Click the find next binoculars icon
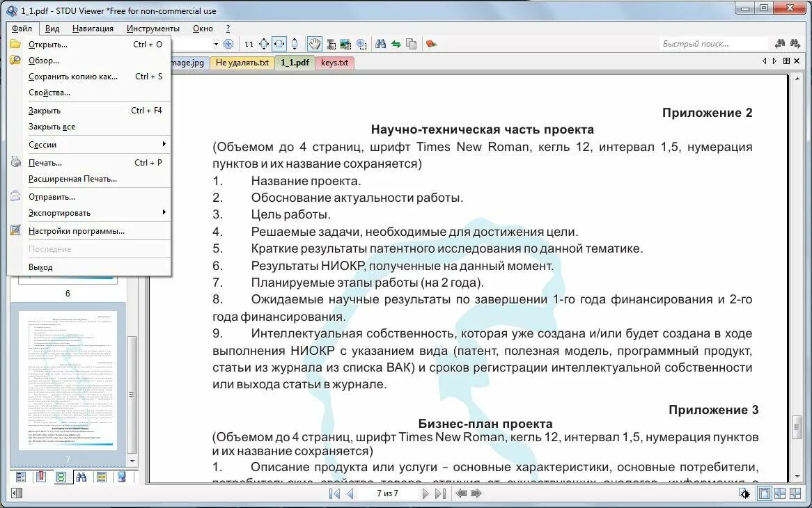Image resolution: width=812 pixels, height=508 pixels. tap(795, 44)
